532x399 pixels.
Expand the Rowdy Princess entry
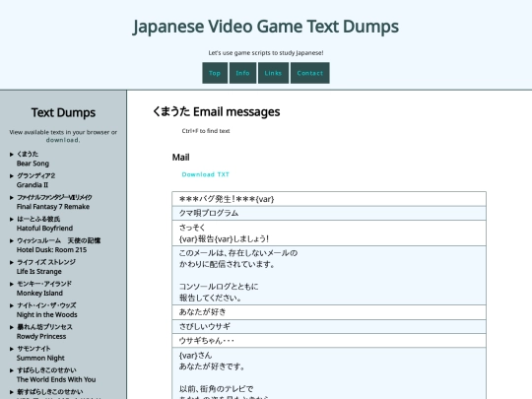[12, 327]
